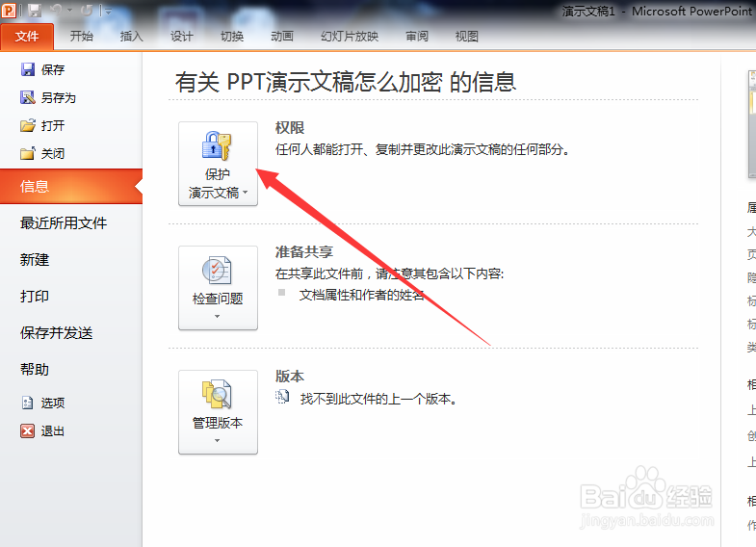This screenshot has width=756, height=547.
Task: Click the Close folder icon
Action: tap(28, 153)
